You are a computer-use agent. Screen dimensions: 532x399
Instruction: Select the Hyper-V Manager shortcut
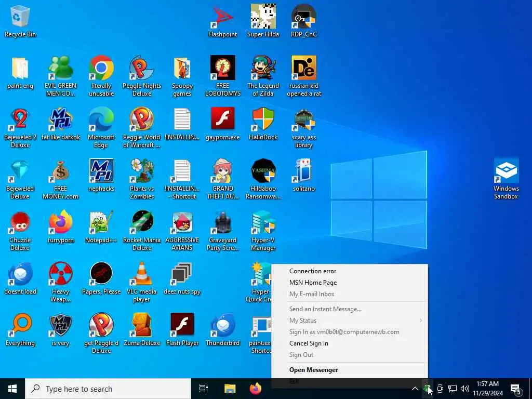263,231
